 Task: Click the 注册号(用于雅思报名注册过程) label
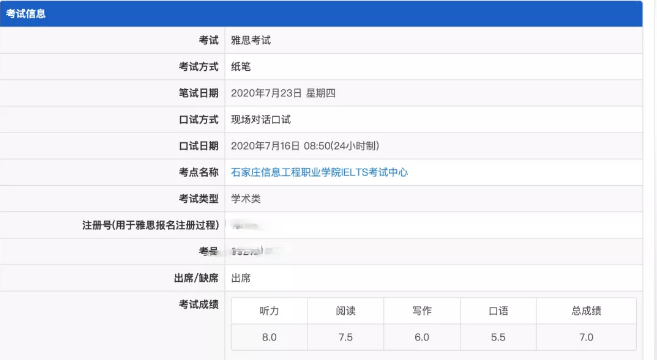150,225
